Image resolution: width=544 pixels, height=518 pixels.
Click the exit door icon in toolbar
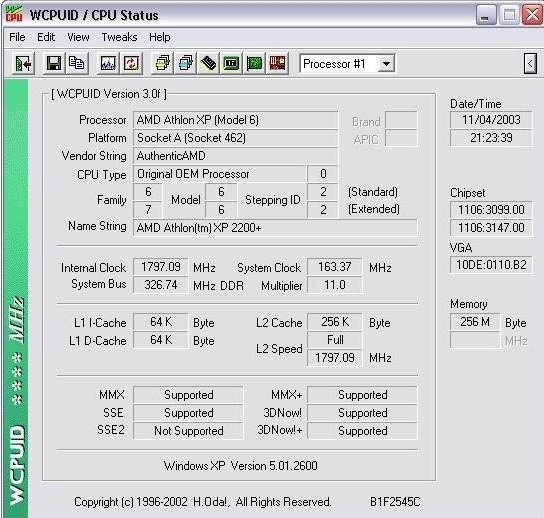[24, 63]
